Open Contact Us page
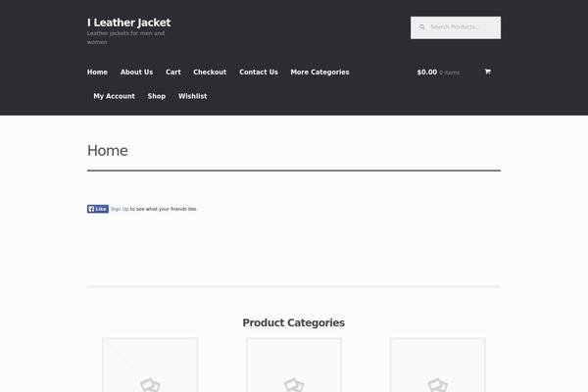Screen dimensions: 588x392 259,72
